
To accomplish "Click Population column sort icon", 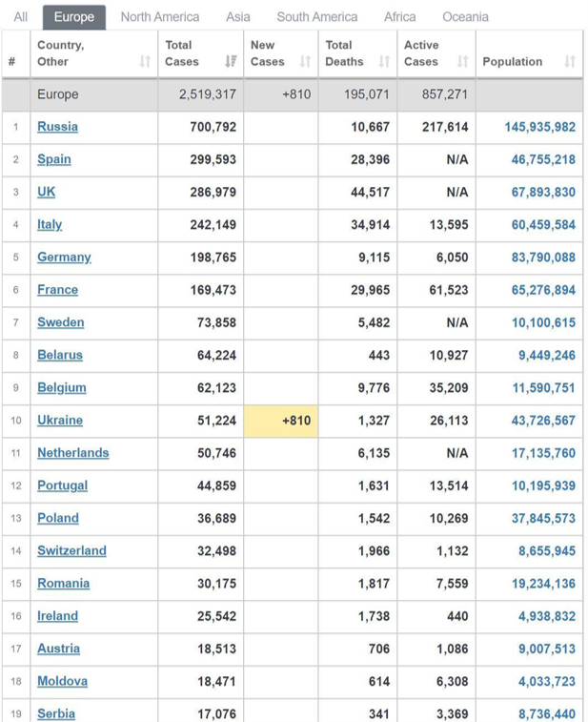I will click(569, 62).
